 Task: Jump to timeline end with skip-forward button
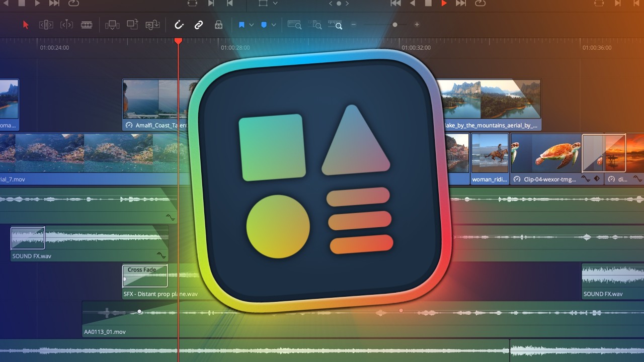click(x=460, y=3)
